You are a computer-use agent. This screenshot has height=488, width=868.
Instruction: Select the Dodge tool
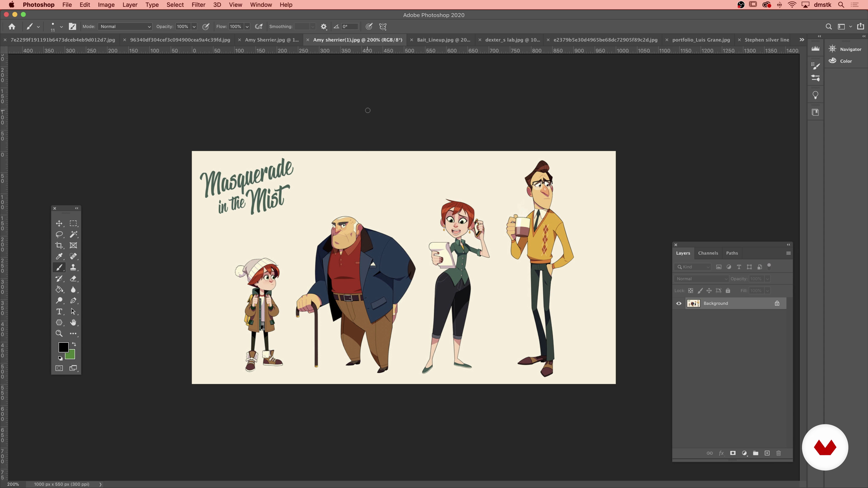pyautogui.click(x=59, y=300)
